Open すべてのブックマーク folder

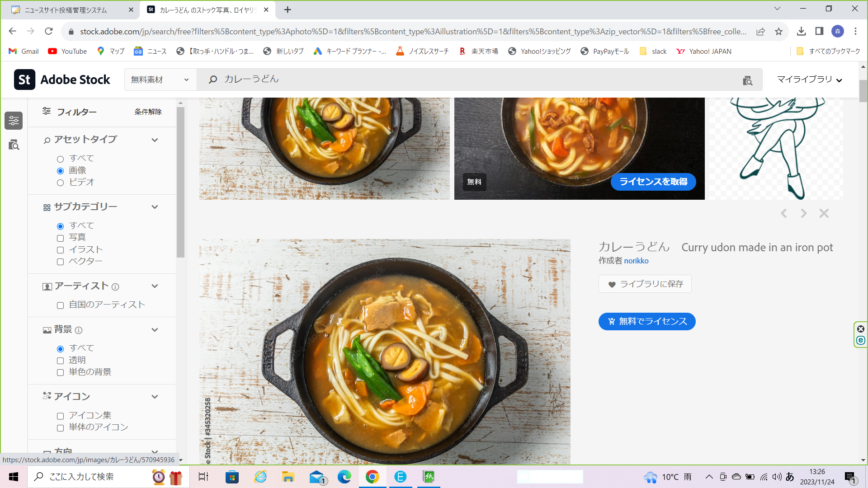pos(828,51)
